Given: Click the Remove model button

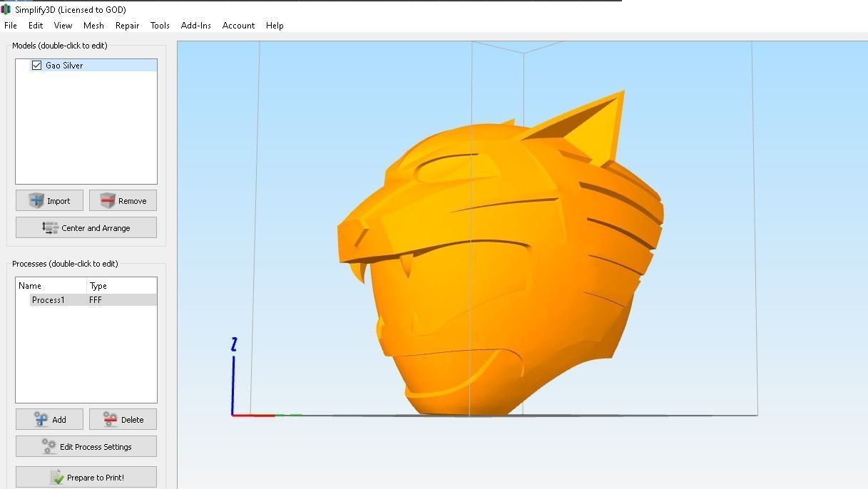Looking at the screenshot, I should (x=123, y=200).
